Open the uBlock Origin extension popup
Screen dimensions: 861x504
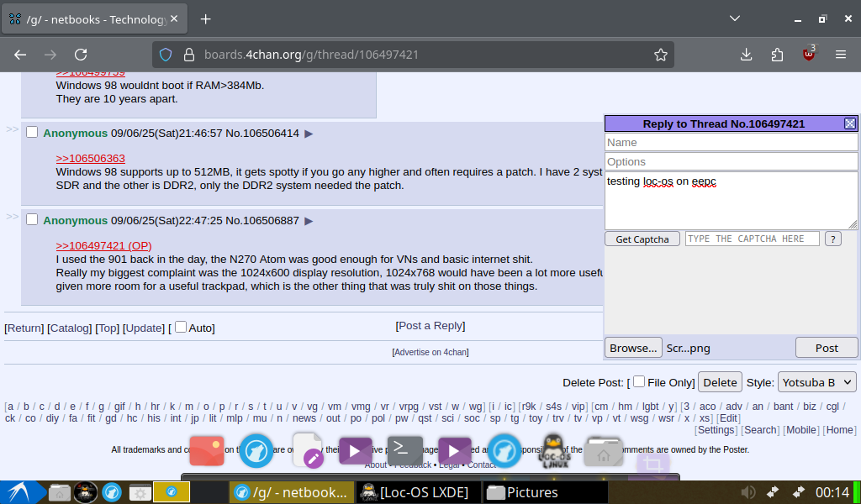point(809,53)
